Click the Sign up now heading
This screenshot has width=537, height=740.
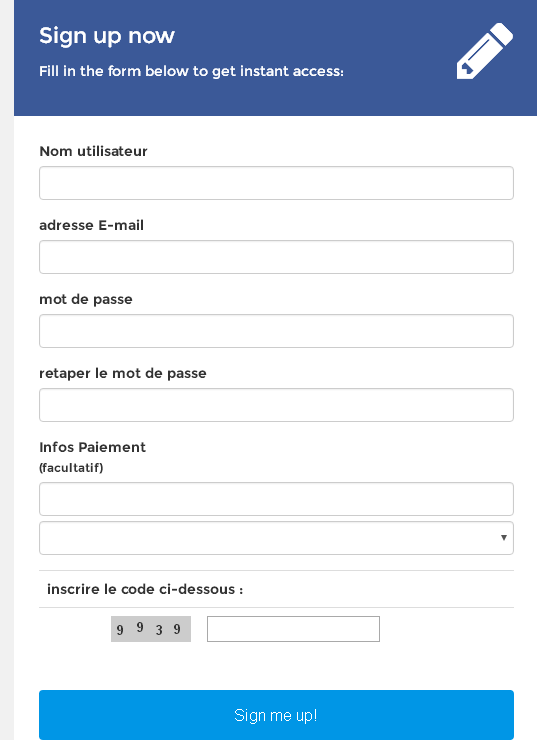107,36
